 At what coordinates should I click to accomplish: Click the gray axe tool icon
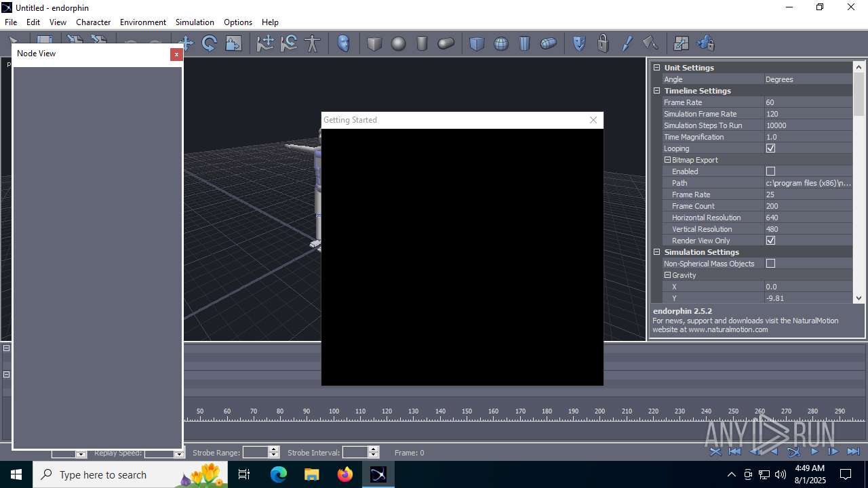tap(650, 43)
